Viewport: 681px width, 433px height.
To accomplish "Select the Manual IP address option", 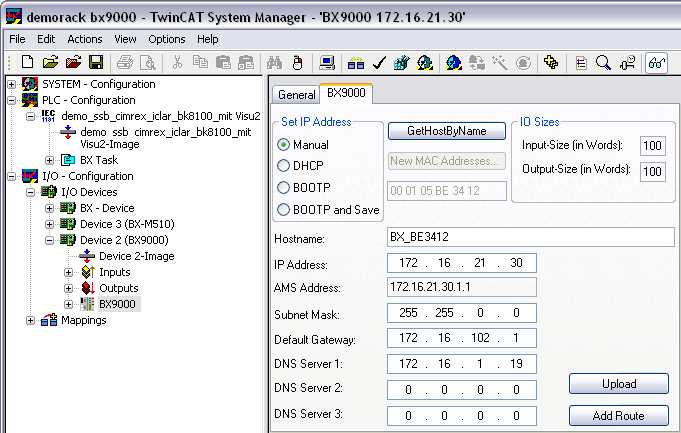I will [x=283, y=145].
